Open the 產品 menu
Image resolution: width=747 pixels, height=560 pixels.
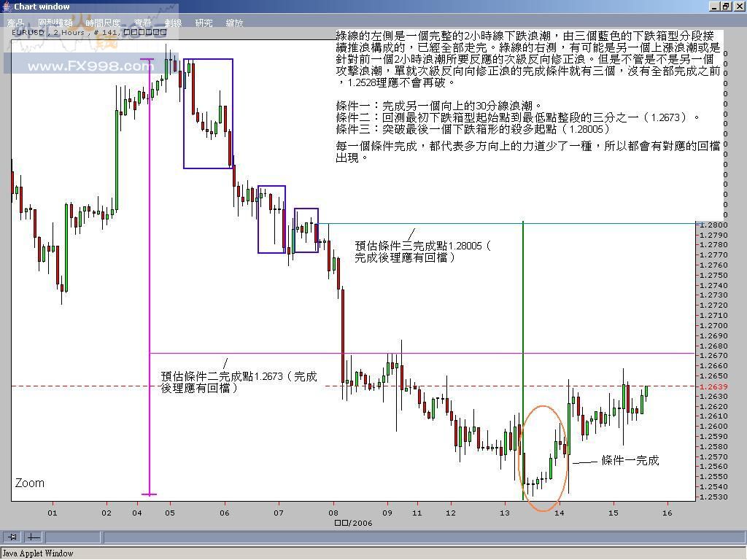click(15, 23)
